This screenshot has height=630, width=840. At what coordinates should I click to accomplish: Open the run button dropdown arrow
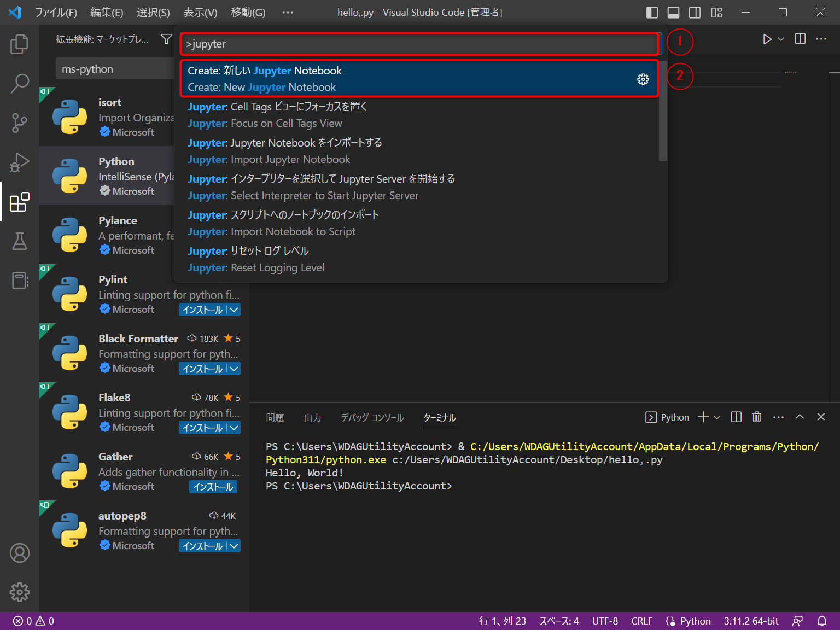coord(781,39)
